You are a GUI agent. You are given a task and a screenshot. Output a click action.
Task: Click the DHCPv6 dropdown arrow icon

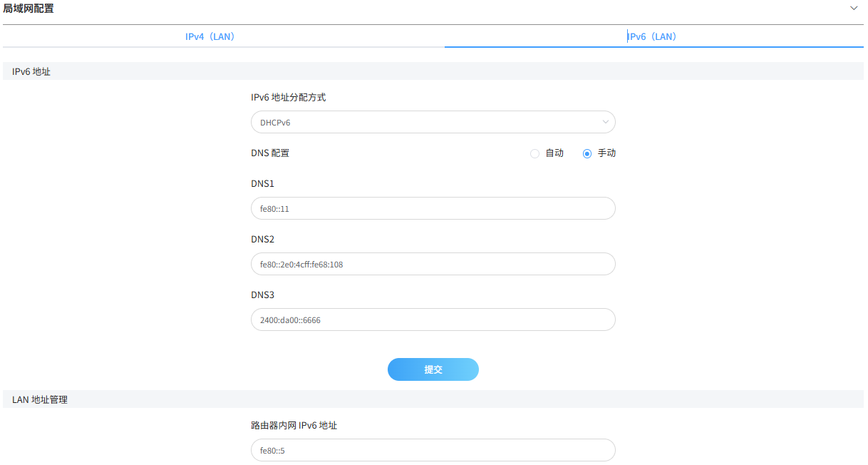click(604, 122)
